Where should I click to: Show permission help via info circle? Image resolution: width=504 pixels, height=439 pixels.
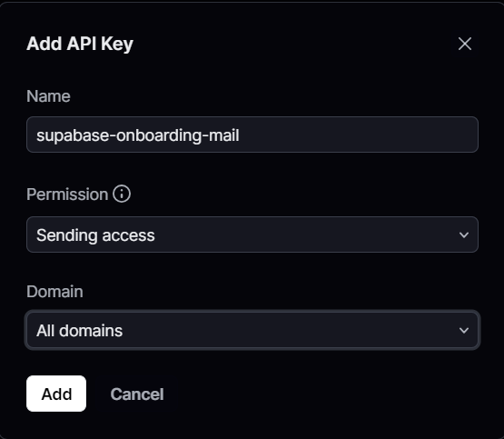point(122,194)
